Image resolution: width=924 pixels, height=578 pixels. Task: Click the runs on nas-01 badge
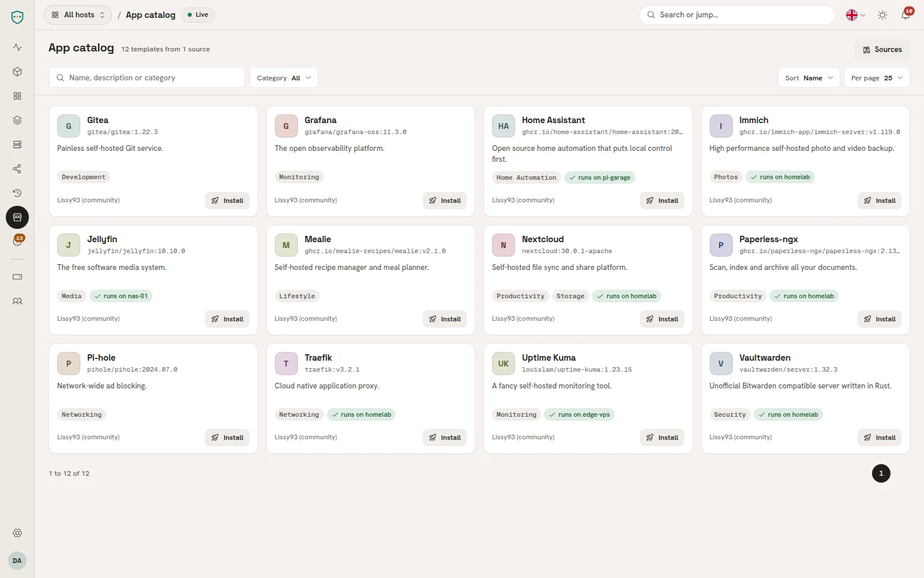(x=121, y=296)
